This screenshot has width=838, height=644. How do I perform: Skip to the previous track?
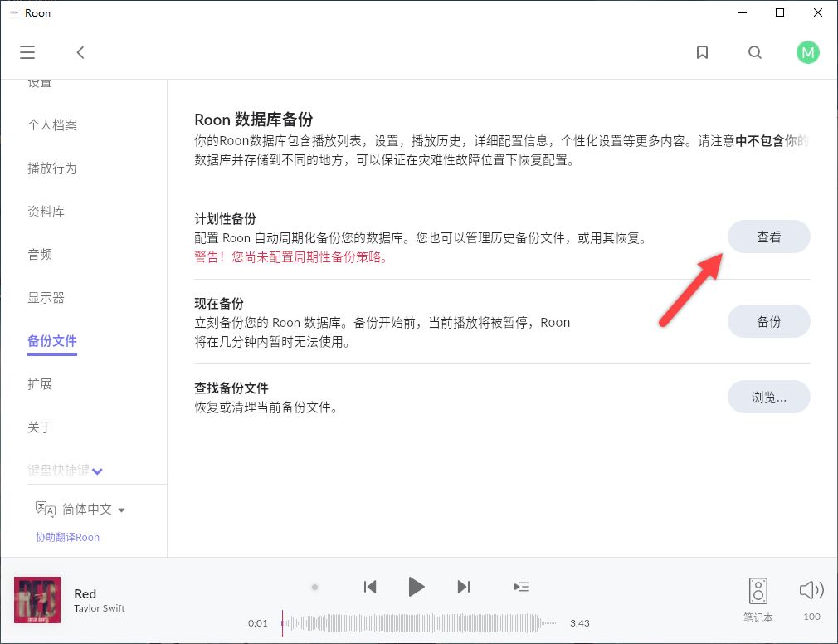pos(370,587)
